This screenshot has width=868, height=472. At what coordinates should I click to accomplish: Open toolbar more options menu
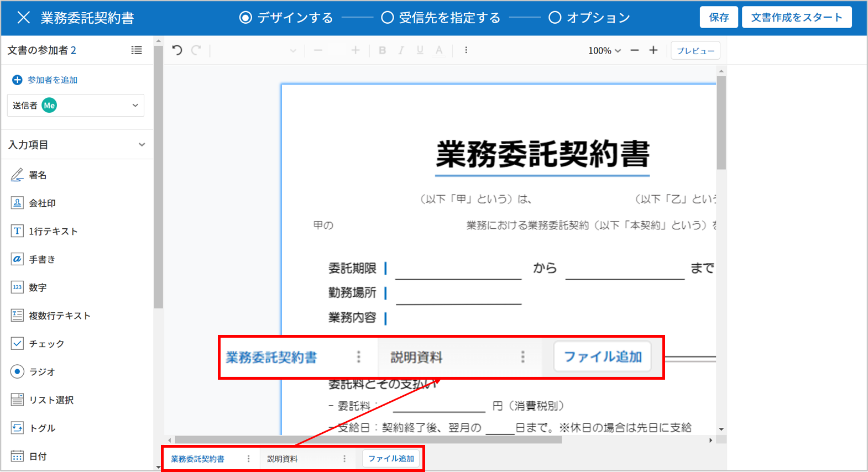[x=466, y=50]
